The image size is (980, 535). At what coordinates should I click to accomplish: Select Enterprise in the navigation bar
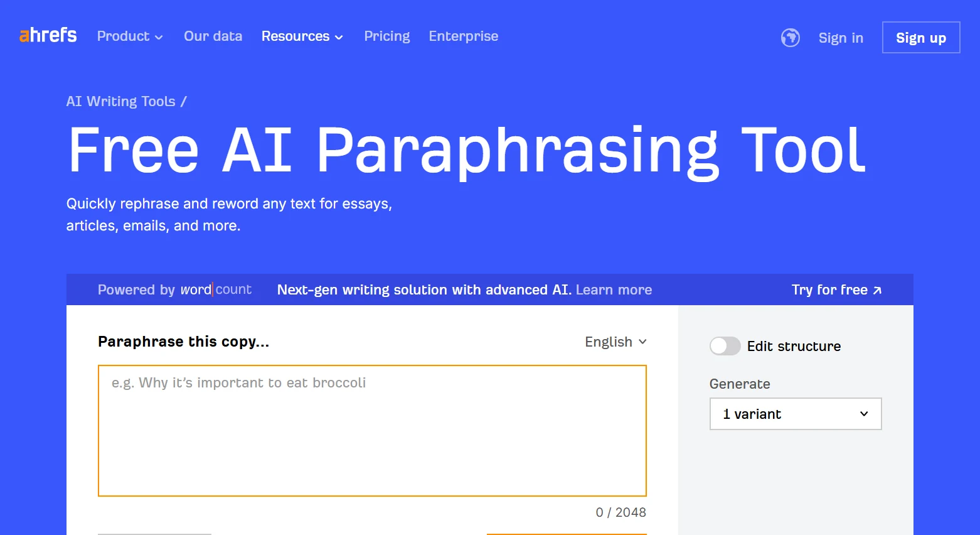[463, 36]
